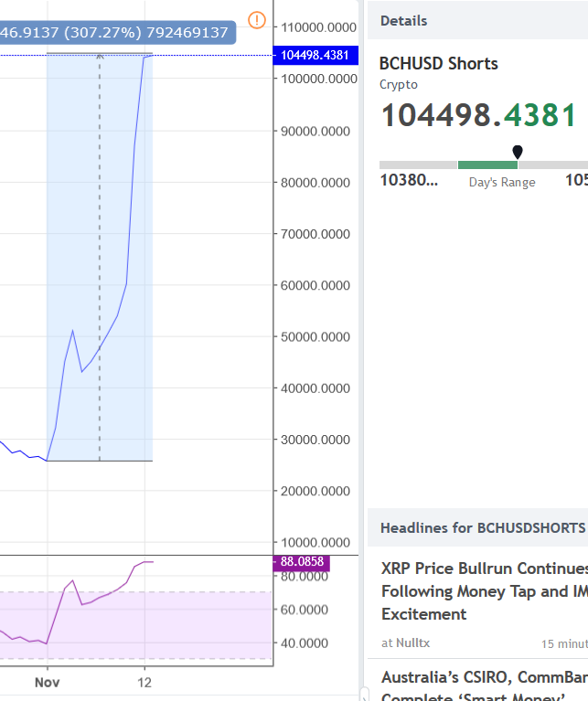
Task: Click the 60.0000 indicator axis label
Action: [305, 610]
